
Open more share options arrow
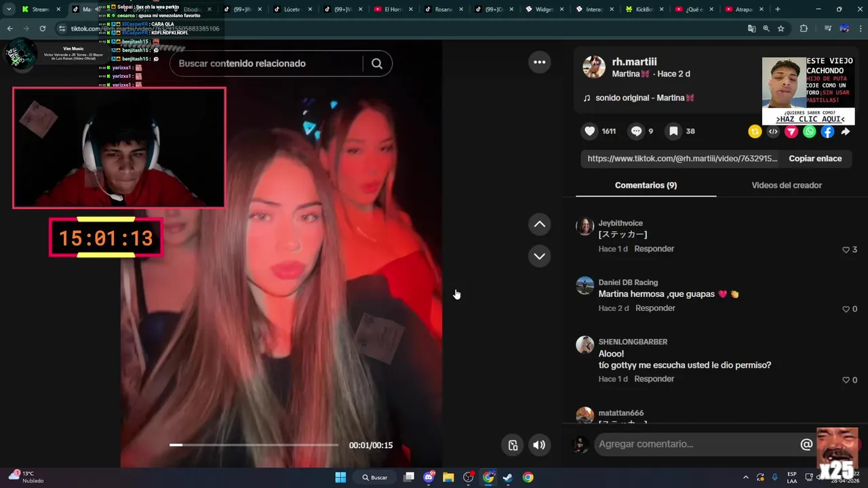click(845, 131)
